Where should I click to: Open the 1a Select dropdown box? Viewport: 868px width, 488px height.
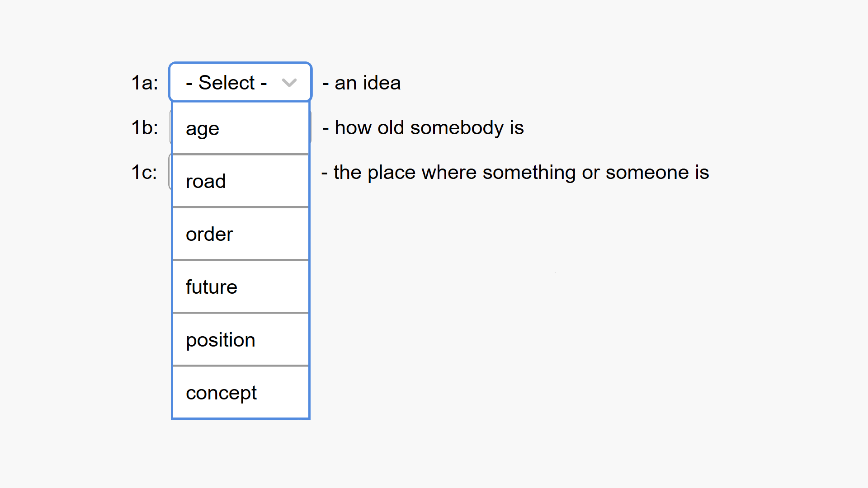tap(240, 82)
